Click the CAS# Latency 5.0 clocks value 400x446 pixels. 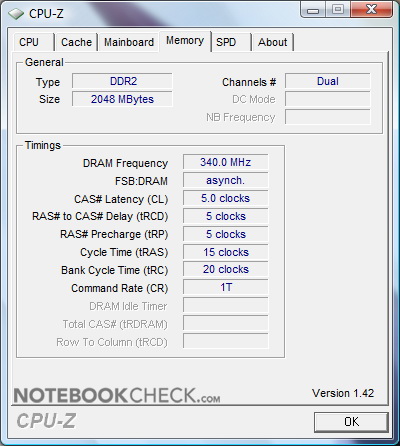click(226, 198)
